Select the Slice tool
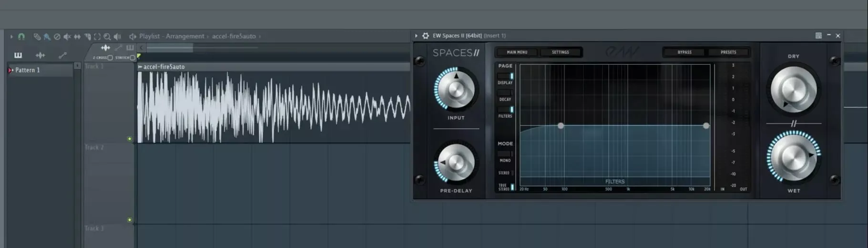The width and height of the screenshot is (868, 248). (x=87, y=36)
